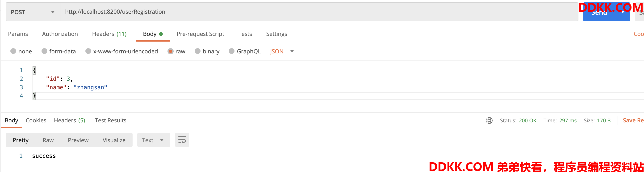Expand the JSON format dropdown
The image size is (644, 172).
pos(282,51)
